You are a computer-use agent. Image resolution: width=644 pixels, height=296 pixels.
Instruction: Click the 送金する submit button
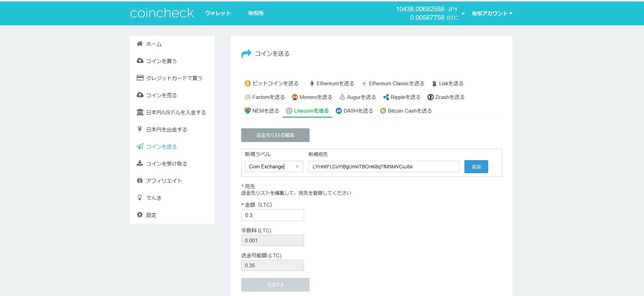click(275, 284)
